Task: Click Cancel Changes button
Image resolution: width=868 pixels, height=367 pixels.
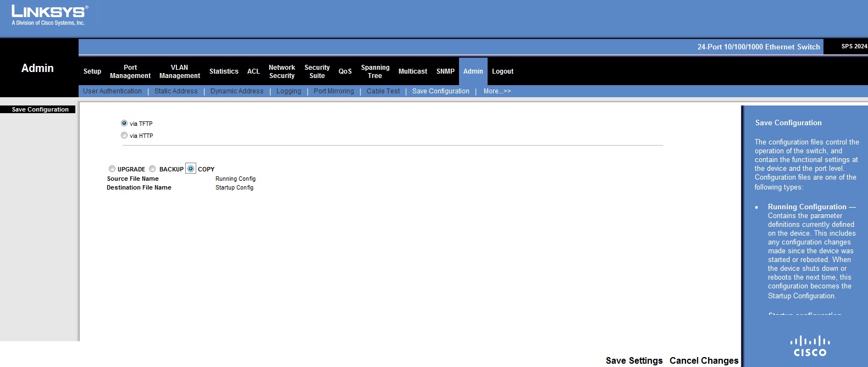Action: click(x=704, y=360)
